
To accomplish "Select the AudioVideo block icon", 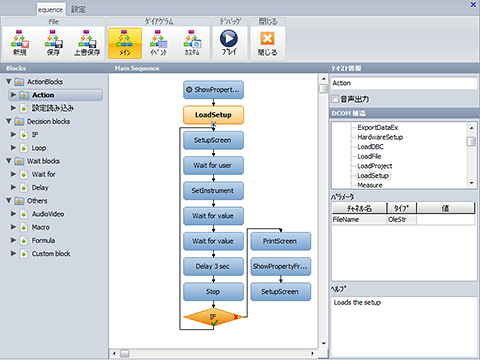I will 24,214.
